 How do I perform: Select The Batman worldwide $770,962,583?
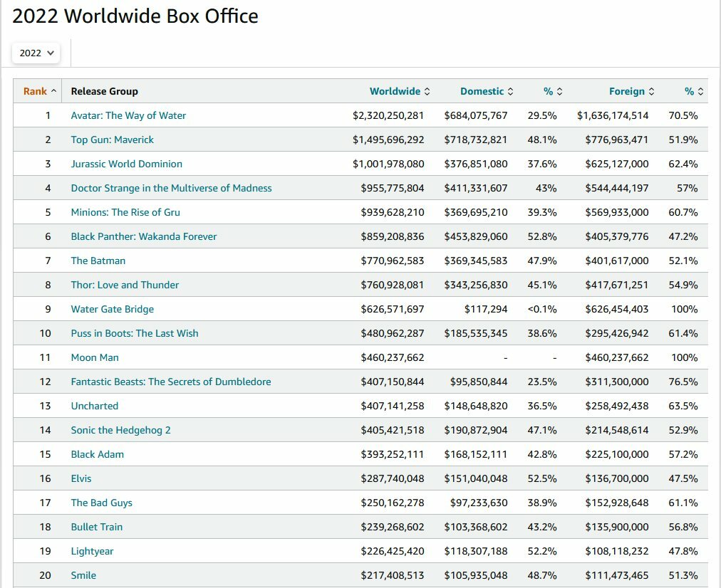pyautogui.click(x=393, y=261)
